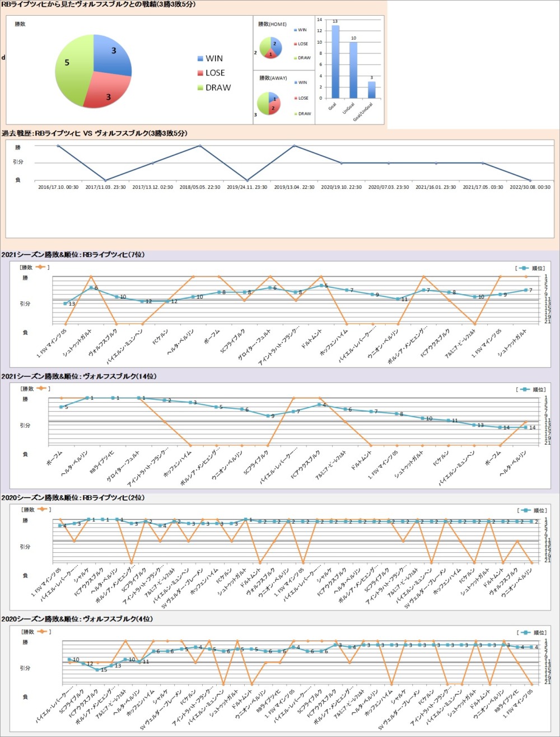Screen dimensions: 560x737
Task: Click the Goal bar labeled 13
Action: (x=335, y=62)
